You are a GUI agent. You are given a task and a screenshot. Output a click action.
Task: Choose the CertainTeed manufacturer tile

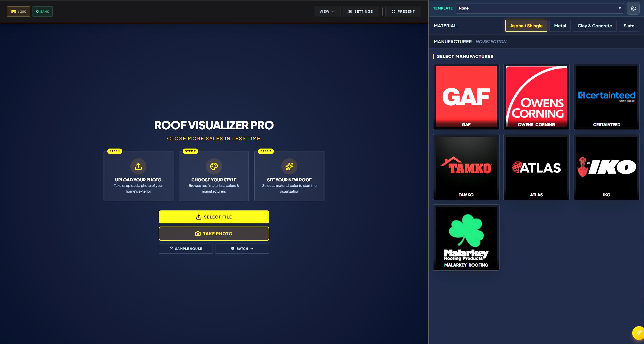pos(607,97)
